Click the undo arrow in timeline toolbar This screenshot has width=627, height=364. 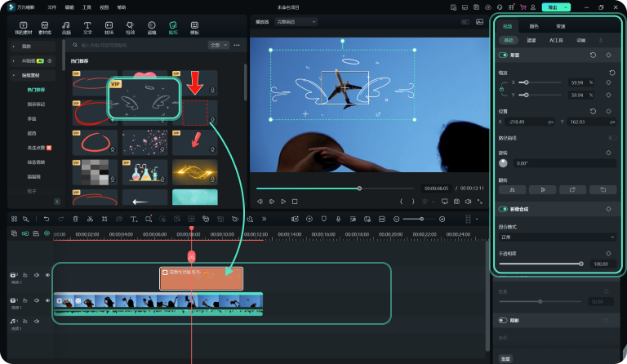point(47,219)
